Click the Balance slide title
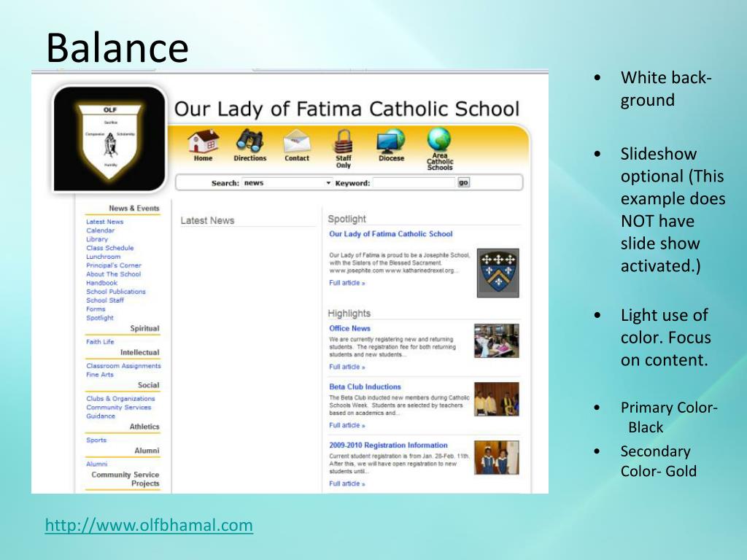The image size is (747, 560). pos(117,47)
